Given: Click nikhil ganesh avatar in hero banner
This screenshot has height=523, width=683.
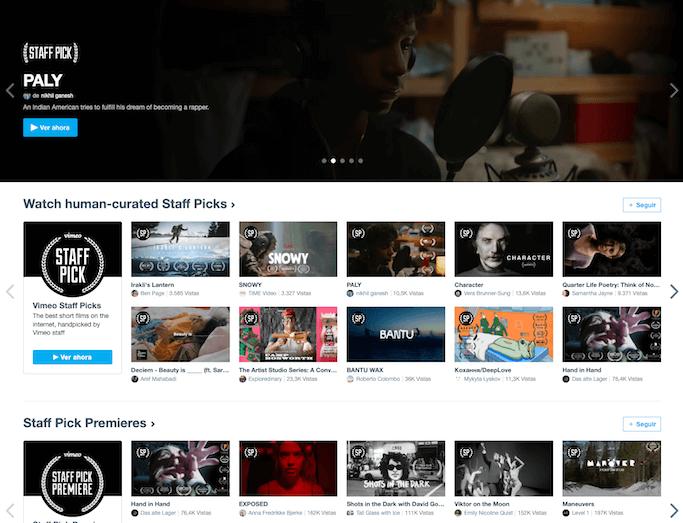Looking at the screenshot, I should (27, 96).
